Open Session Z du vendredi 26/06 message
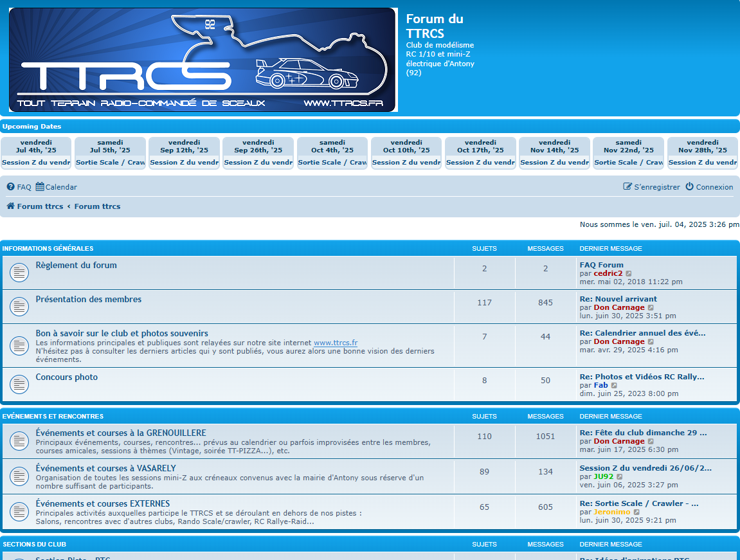The height and width of the screenshot is (560, 740). (x=645, y=468)
